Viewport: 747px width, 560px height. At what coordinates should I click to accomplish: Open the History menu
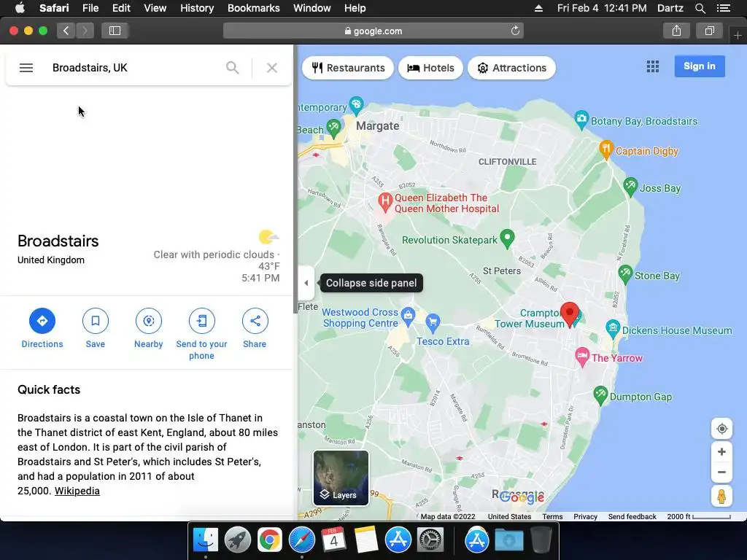197,8
